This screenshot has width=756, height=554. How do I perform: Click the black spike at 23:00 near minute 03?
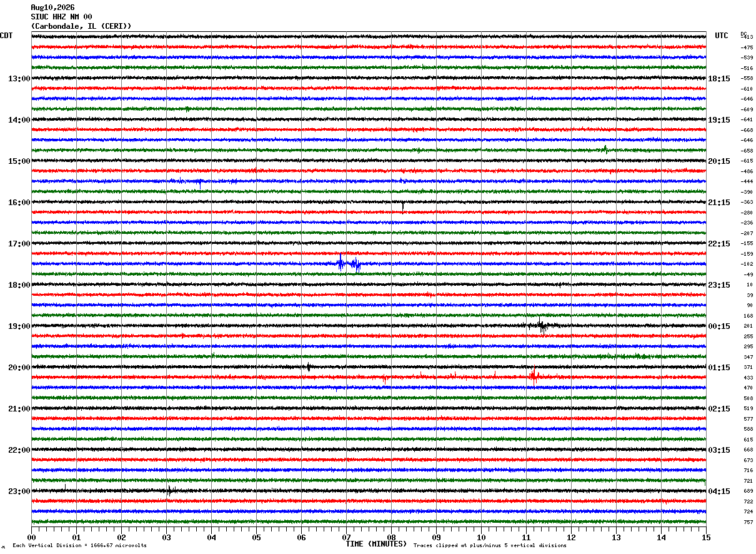169,491
